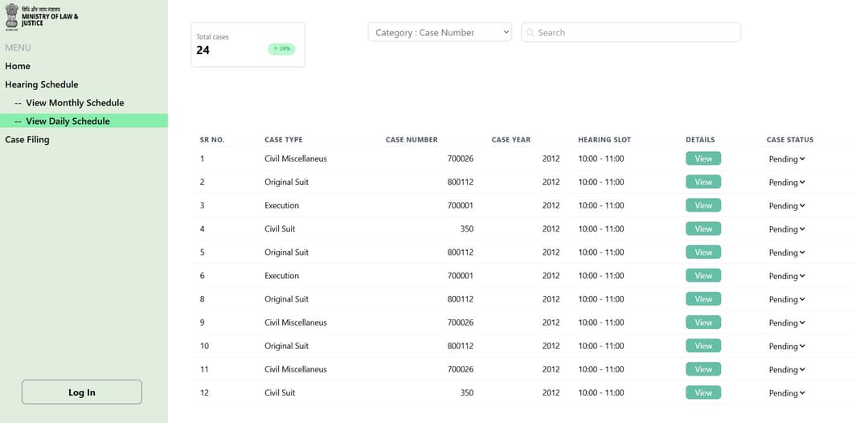Screen dimensions: 868x423
Task: View details of Civil Suit row 12
Action: (x=703, y=392)
